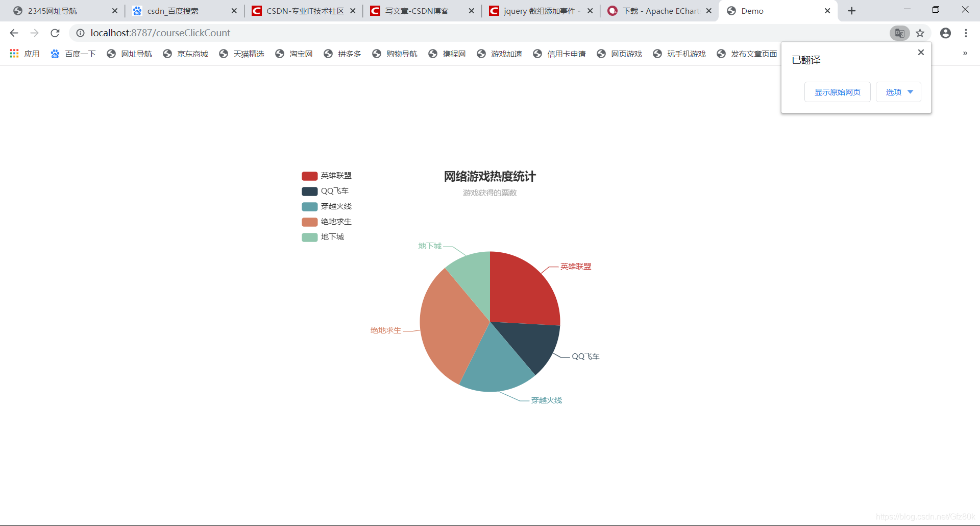Toggle 地下城 legend item
This screenshot has width=980, height=526.
pos(323,237)
